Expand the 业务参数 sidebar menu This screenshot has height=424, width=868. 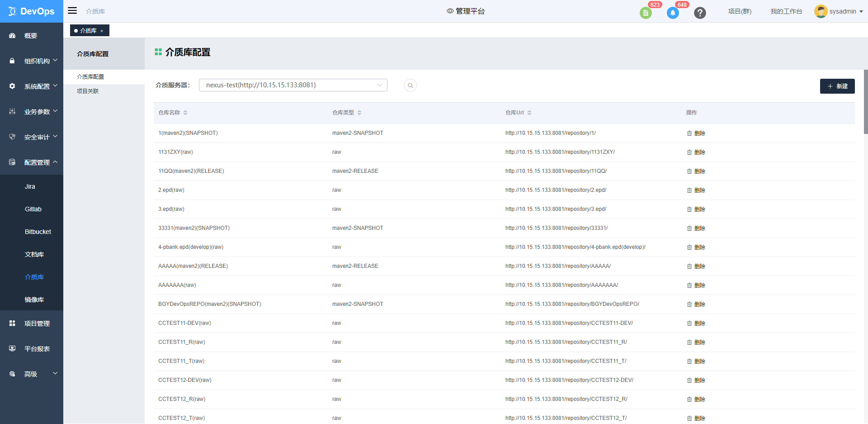coord(32,111)
